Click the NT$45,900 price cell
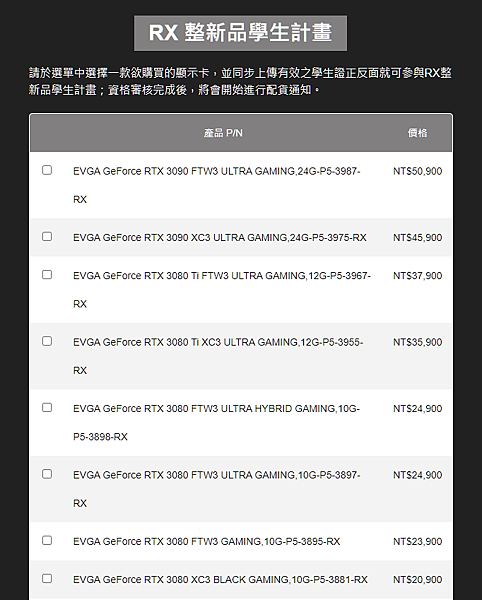The width and height of the screenshot is (482, 600). [417, 238]
